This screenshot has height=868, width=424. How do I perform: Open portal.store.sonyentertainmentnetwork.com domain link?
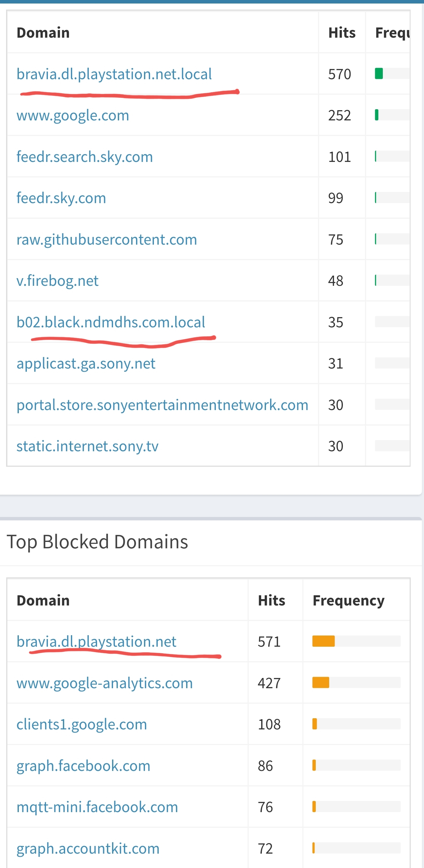point(163,405)
